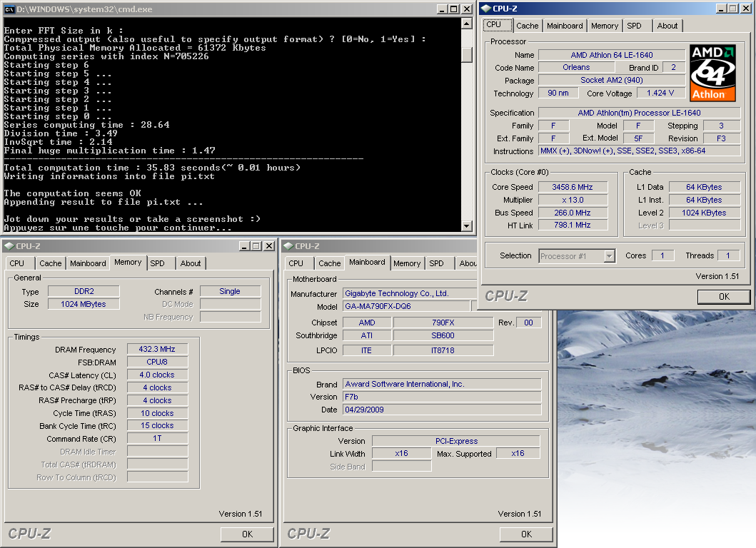Minimize the cmd.exe window

(x=443, y=9)
